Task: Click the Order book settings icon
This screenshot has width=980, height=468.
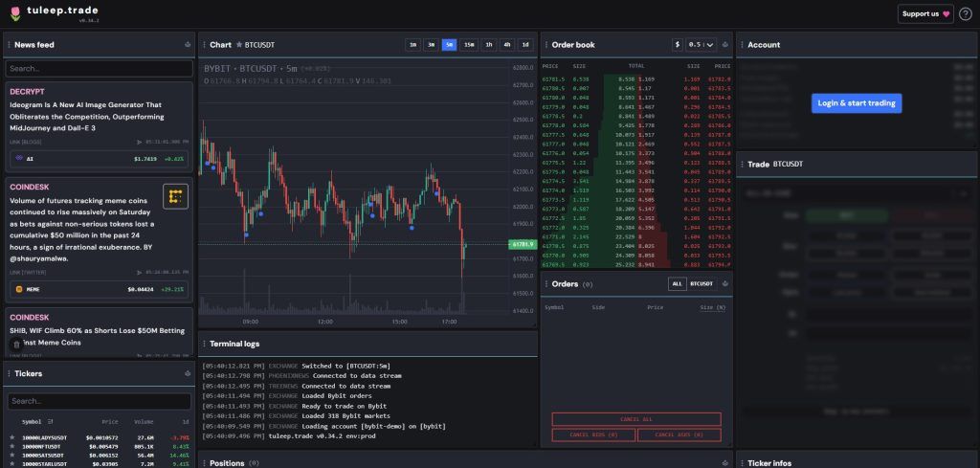Action: (x=724, y=45)
